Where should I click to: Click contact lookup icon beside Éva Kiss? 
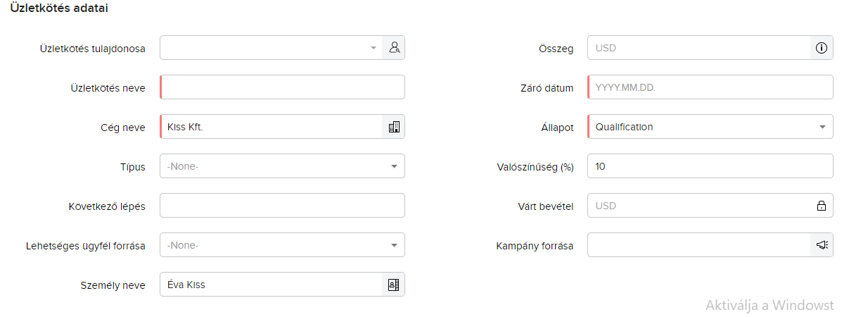[394, 285]
